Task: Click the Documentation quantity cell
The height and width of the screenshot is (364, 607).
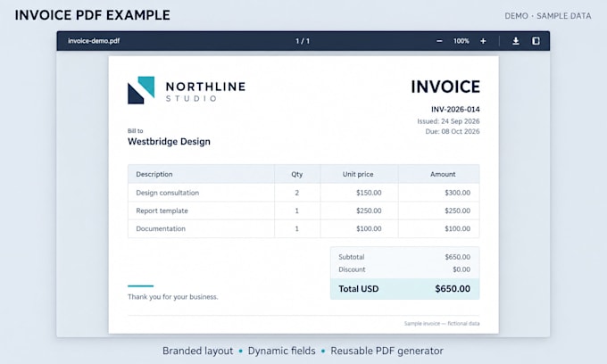Action: coord(297,228)
